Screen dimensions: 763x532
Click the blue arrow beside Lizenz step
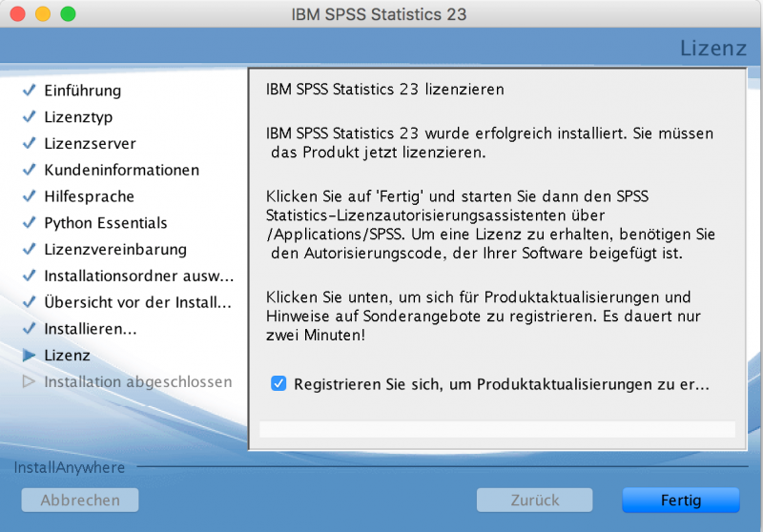pos(30,356)
